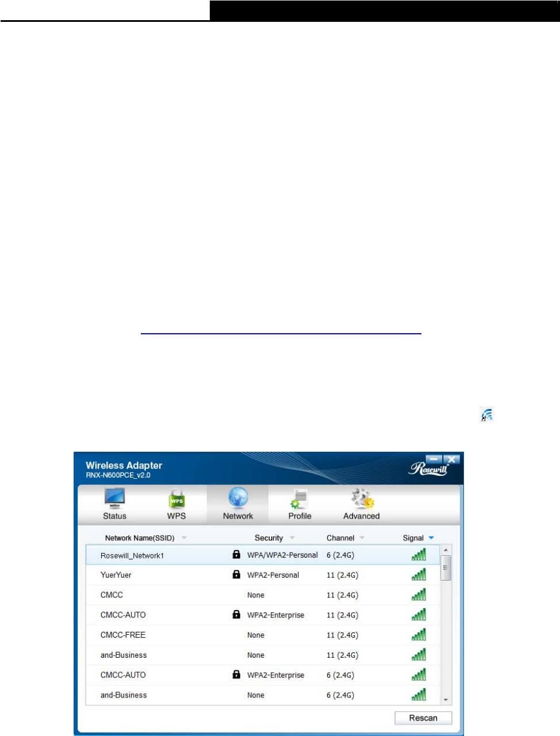The width and height of the screenshot is (560, 736).
Task: Select the YuerYuer network name
Action: pyautogui.click(x=116, y=575)
